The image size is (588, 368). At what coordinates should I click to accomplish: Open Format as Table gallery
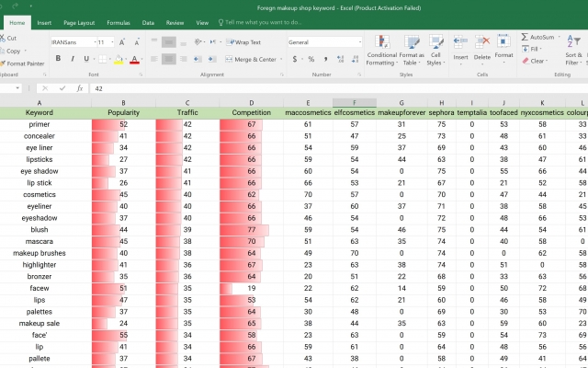point(412,51)
